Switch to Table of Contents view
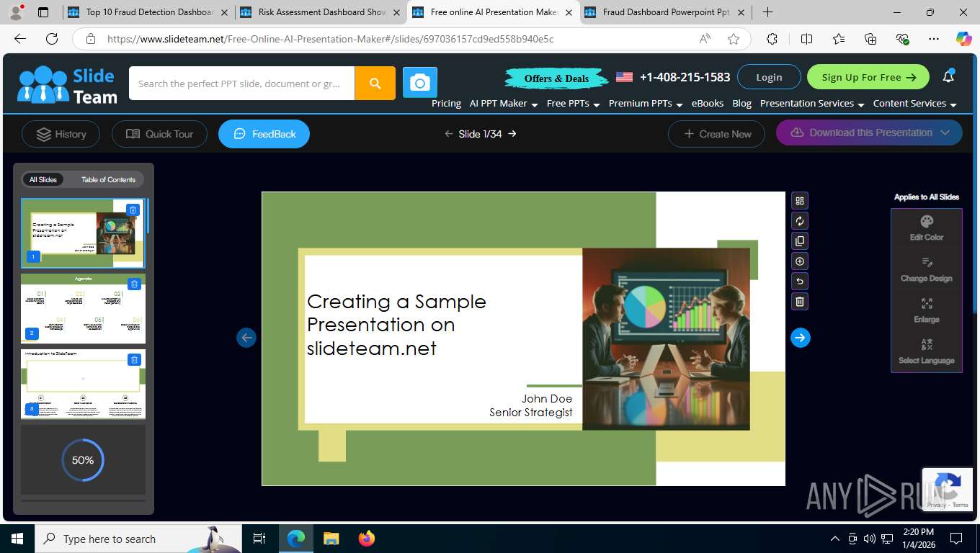The width and height of the screenshot is (980, 553). (x=108, y=179)
